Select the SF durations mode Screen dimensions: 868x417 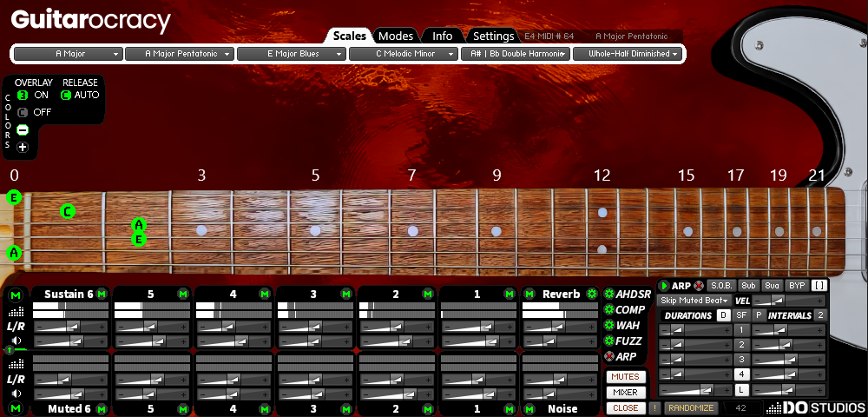[740, 315]
